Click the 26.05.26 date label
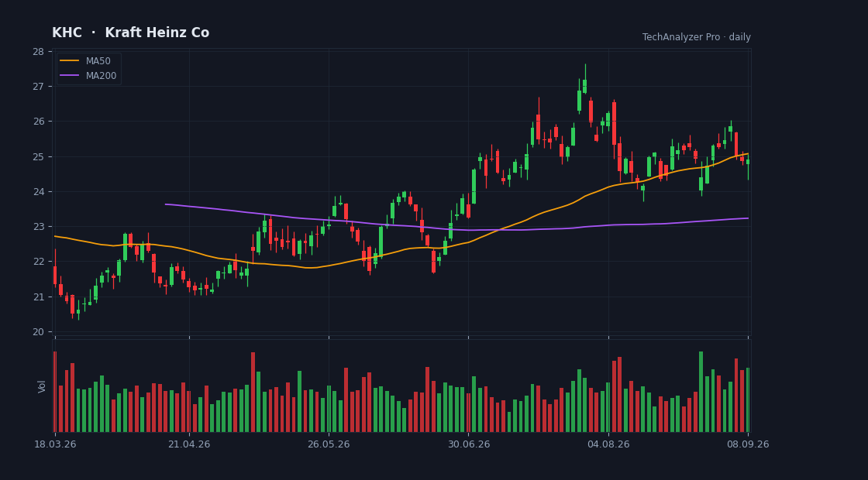The height and width of the screenshot is (480, 868). tap(329, 444)
